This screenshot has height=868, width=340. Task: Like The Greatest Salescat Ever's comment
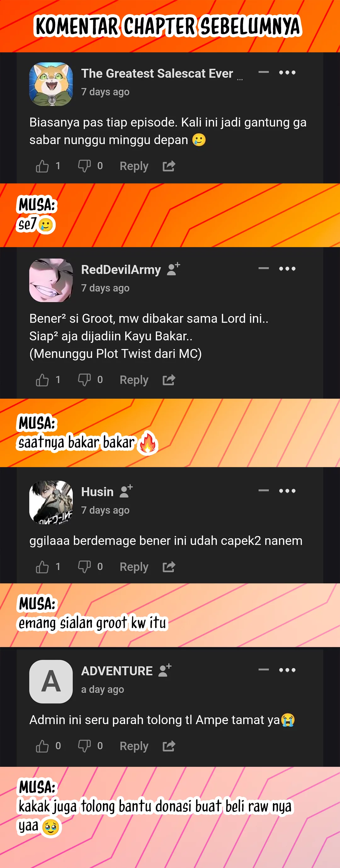(42, 166)
